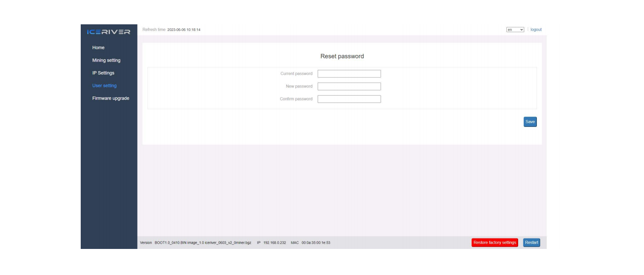Expand the language dropdown showing en

click(515, 30)
